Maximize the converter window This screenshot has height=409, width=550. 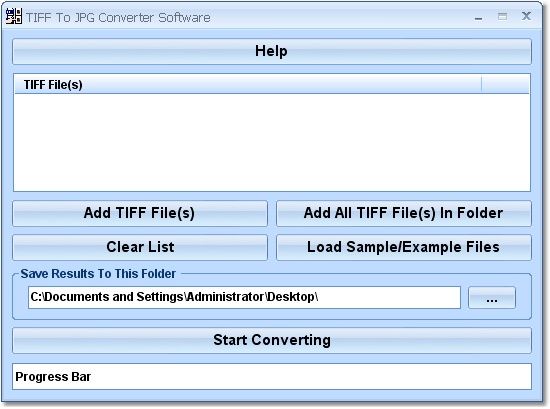[502, 16]
